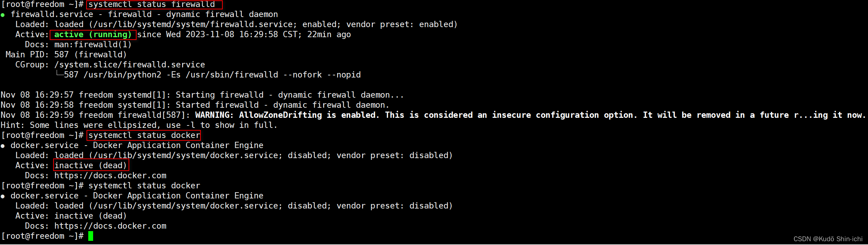Click the second https://docs.docker.com link
This screenshot has height=245, width=868.
pos(110,226)
